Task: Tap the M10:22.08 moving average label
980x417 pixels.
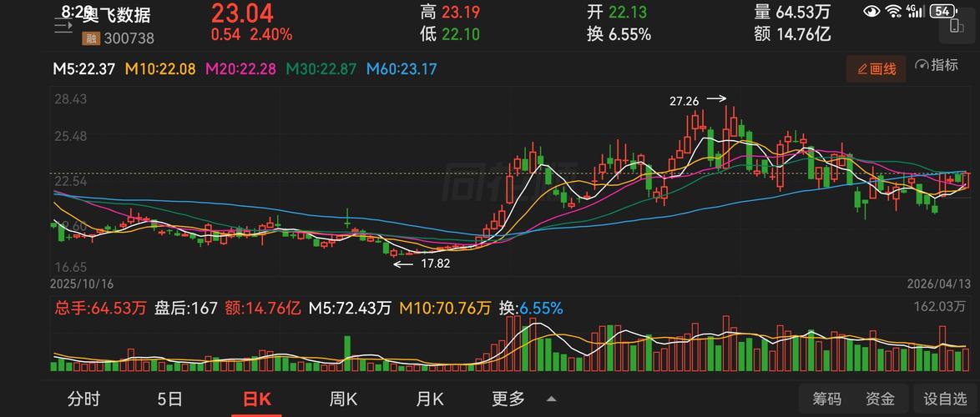Action: (x=162, y=68)
